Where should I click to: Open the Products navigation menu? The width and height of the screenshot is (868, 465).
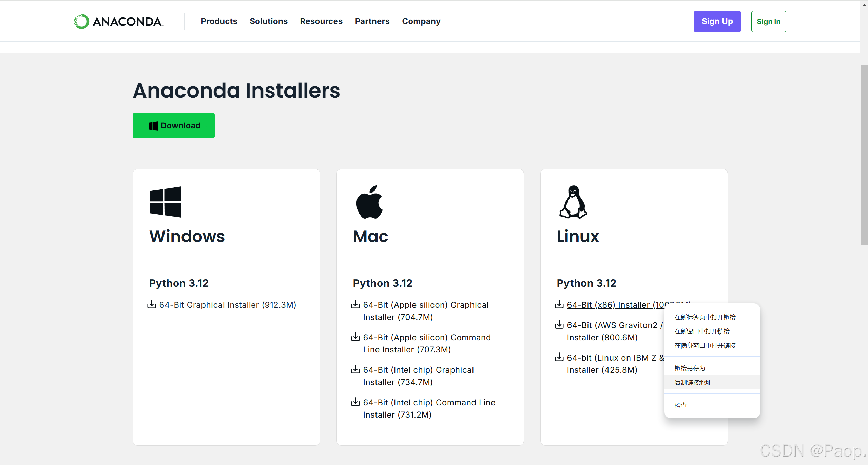(x=219, y=21)
